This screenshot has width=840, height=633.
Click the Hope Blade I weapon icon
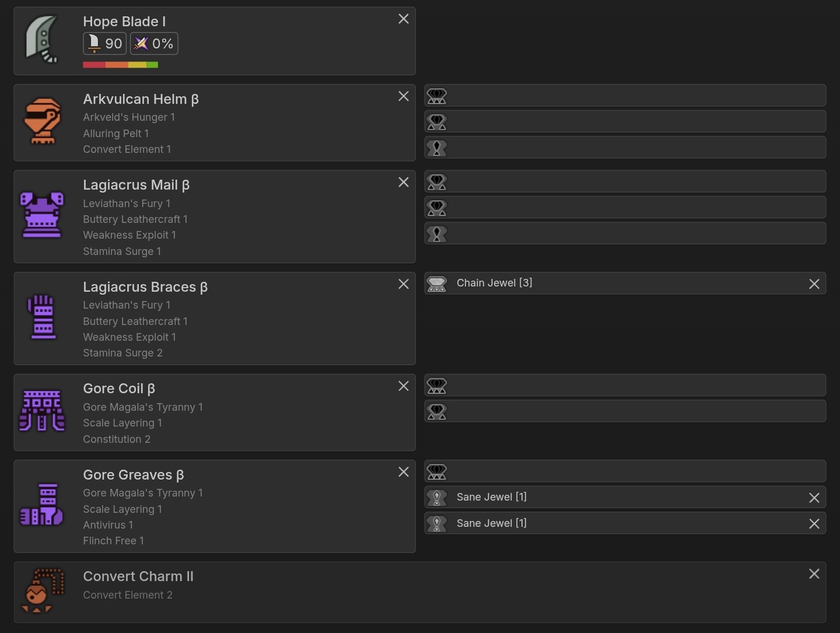[42, 40]
